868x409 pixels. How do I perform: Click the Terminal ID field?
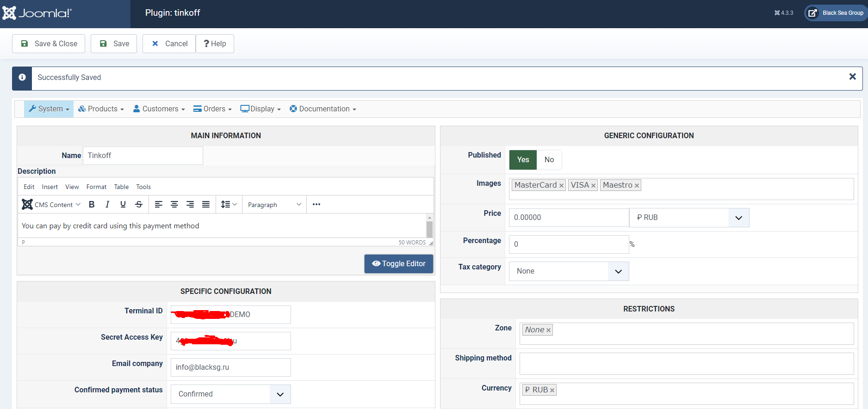click(x=231, y=315)
